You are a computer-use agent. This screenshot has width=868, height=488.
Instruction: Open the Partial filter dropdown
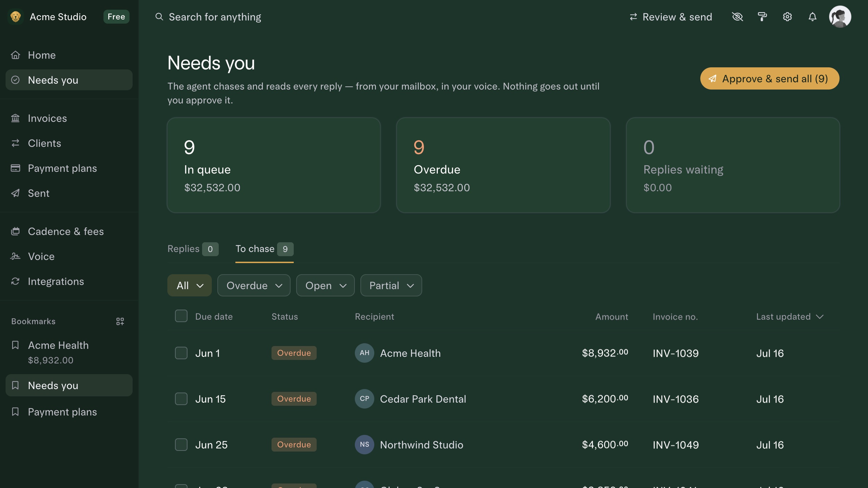391,286
